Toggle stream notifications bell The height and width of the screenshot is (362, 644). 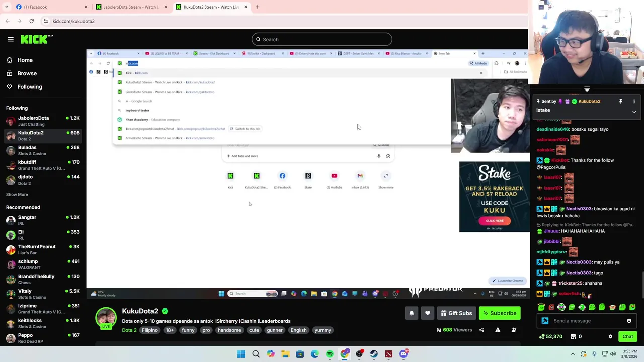coord(411,313)
